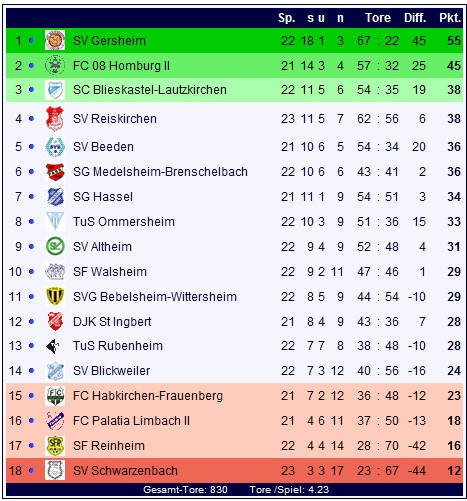Open the SG Medelsheim-Brenschelbach team link

tap(160, 172)
